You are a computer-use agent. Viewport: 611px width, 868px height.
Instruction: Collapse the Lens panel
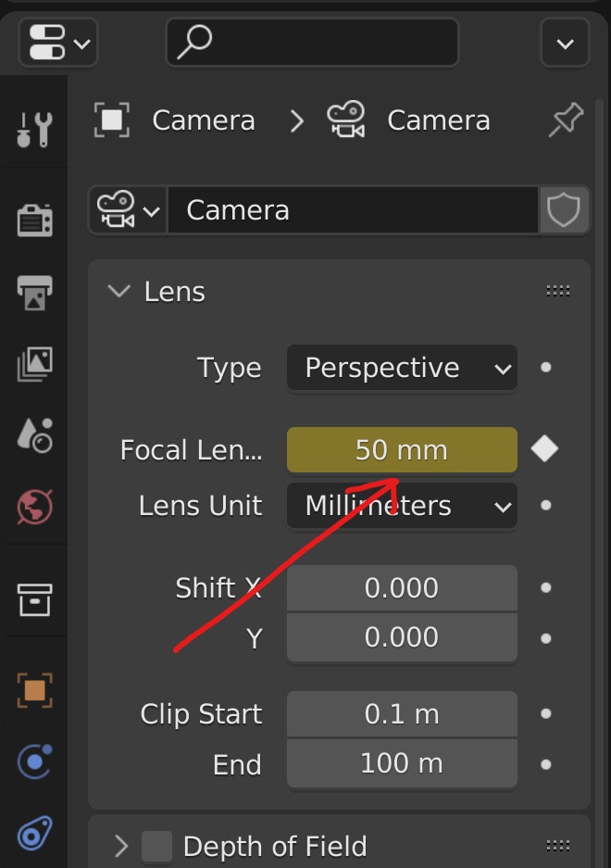tap(119, 292)
